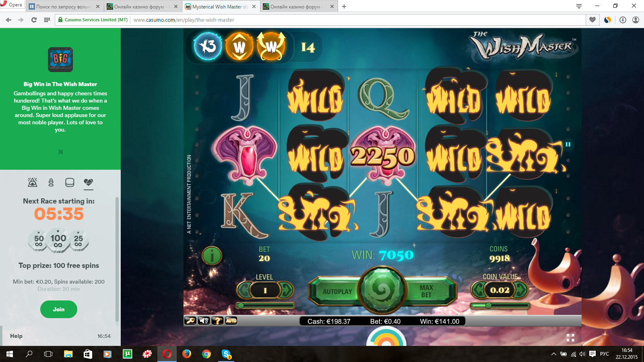This screenshot has width=644, height=362.
Task: Open the rounded square sidebar tab
Action: point(70,182)
